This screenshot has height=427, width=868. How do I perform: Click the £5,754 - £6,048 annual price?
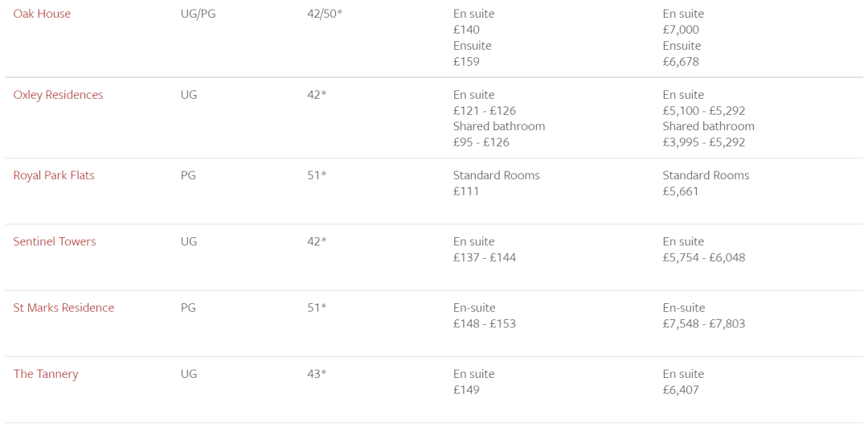pyautogui.click(x=704, y=257)
